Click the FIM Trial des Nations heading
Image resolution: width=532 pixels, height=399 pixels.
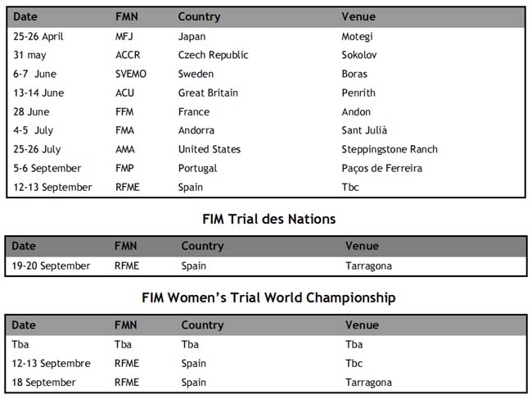[x=269, y=219]
